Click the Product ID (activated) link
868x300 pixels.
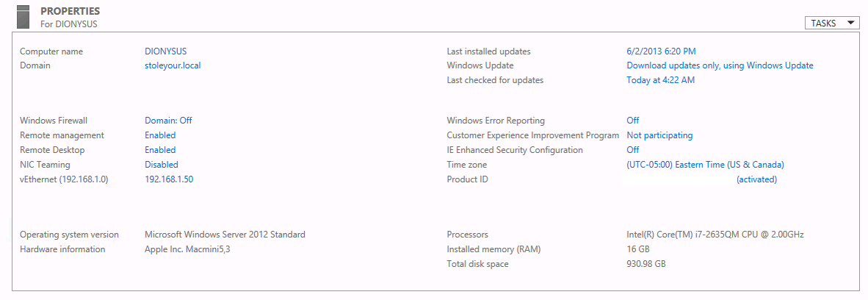click(x=756, y=179)
